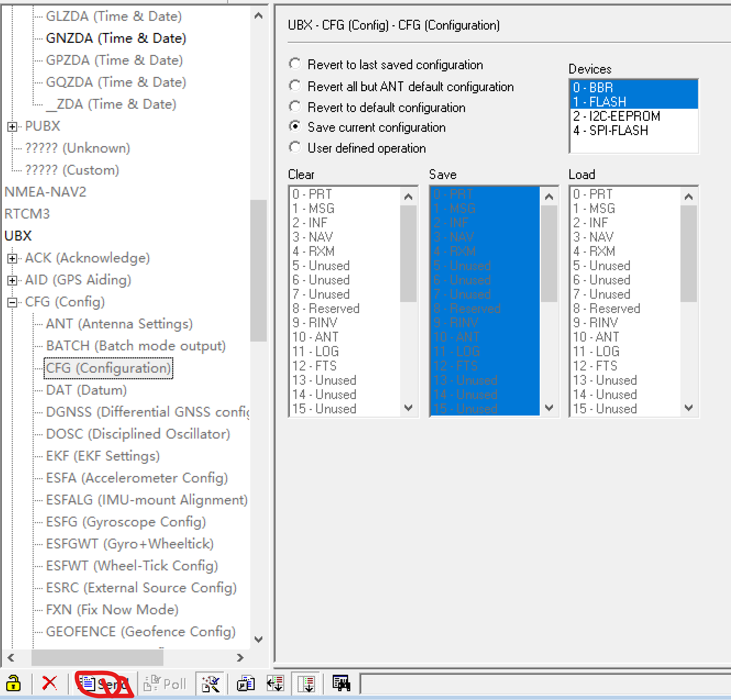Image resolution: width=731 pixels, height=700 pixels.
Task: Click the left-arrow list icon
Action: click(x=275, y=684)
